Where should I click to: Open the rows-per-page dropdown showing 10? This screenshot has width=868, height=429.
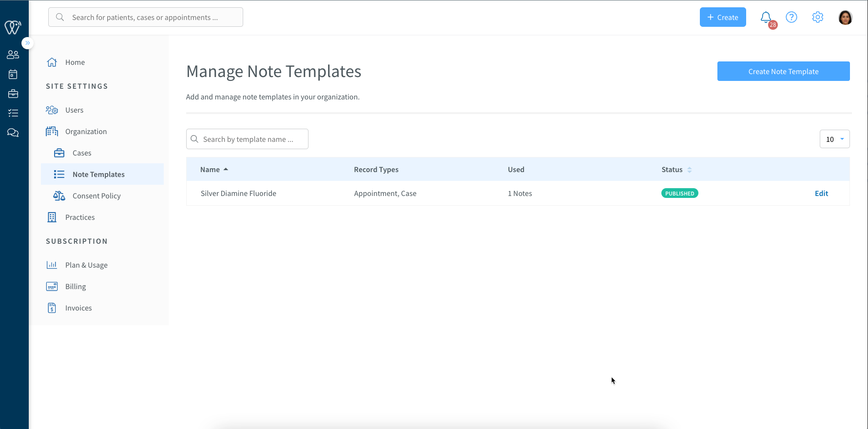(834, 139)
